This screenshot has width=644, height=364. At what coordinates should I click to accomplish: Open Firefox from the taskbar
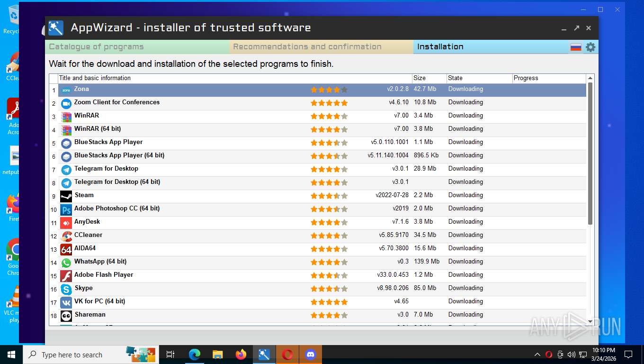point(241,355)
